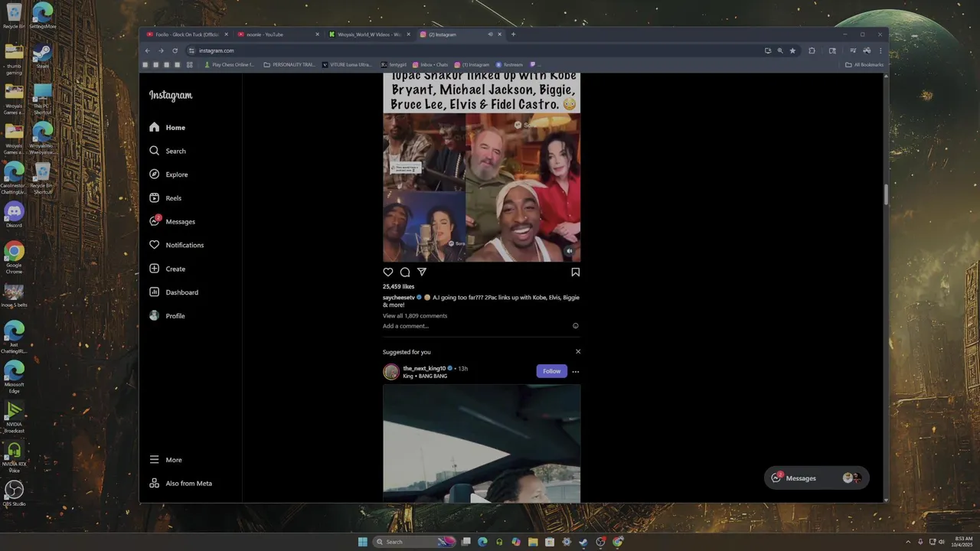Open the volume control in system tray

(x=941, y=542)
